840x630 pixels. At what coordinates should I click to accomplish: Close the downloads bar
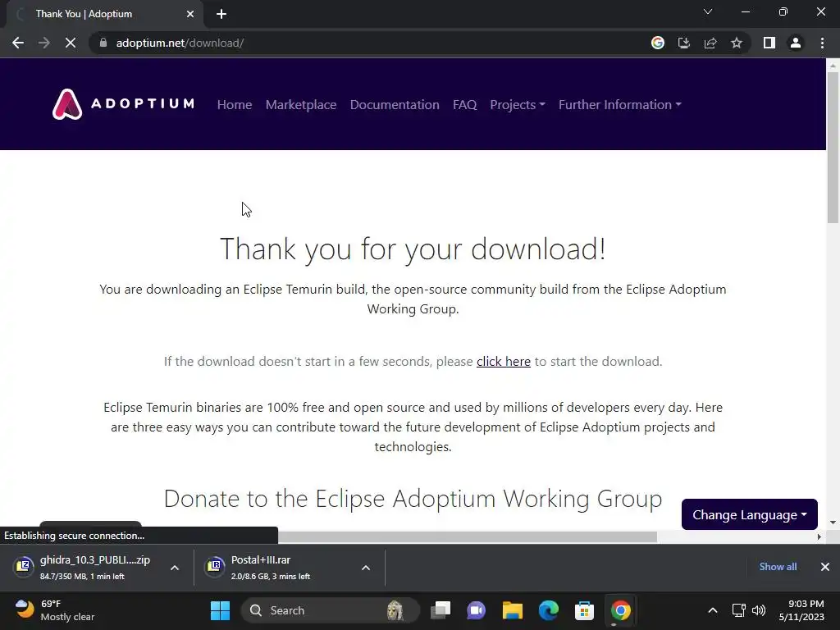click(x=825, y=567)
